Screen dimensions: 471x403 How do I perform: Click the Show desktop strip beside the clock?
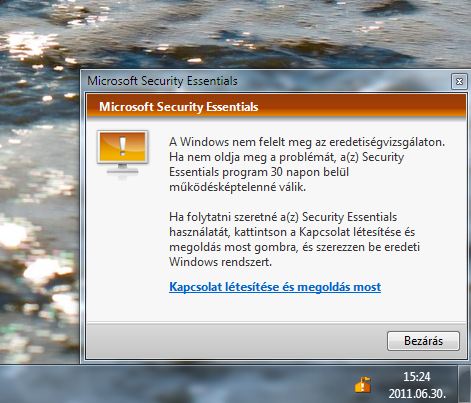coord(465,384)
